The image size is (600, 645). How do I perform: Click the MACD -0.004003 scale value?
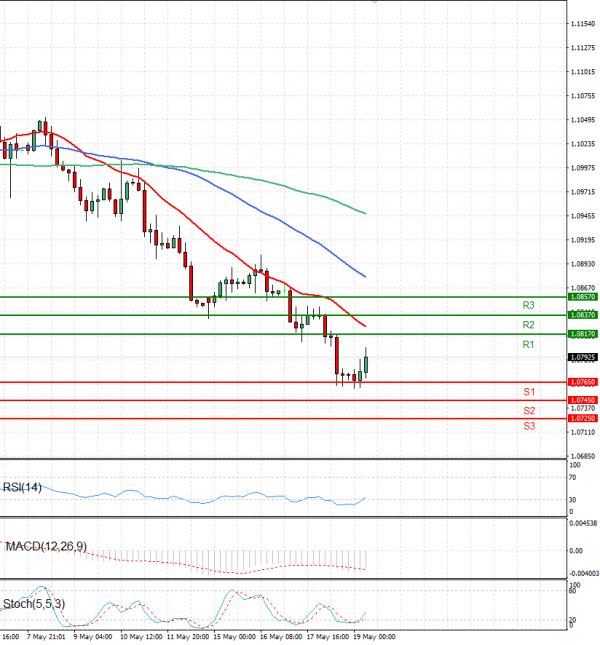point(584,573)
